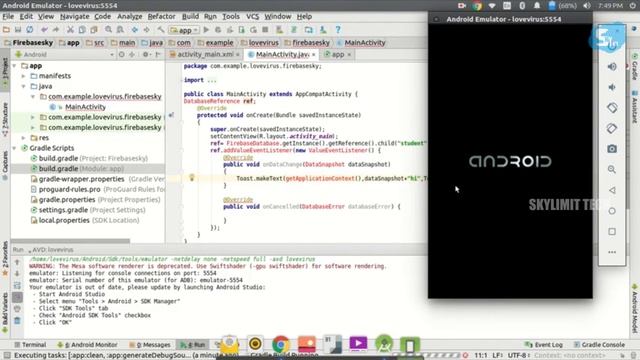The image size is (640, 360).
Task: Collapse the Gradle Scripts node
Action: (15, 148)
